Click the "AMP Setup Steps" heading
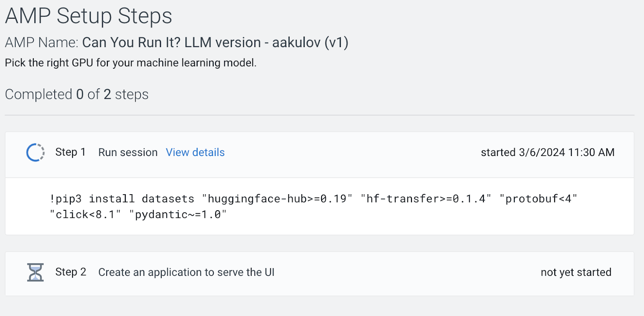644x316 pixels. [x=89, y=16]
